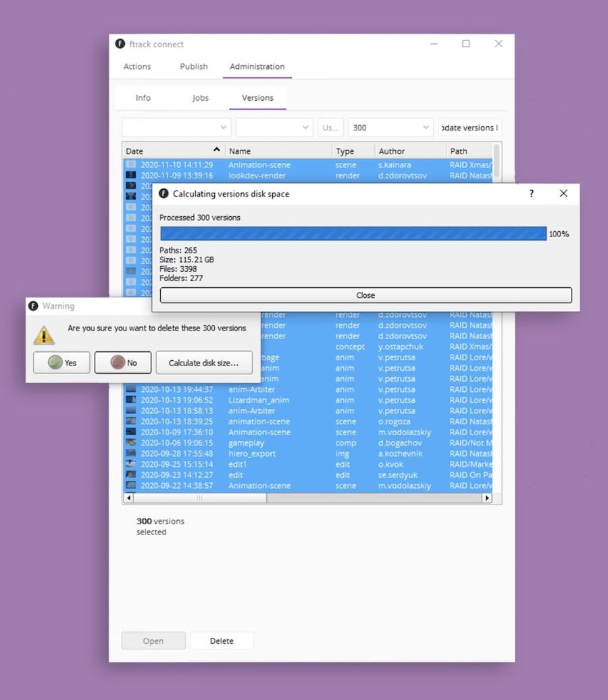Select the edit1 row by o.kvok
This screenshot has width=608, height=700.
[307, 464]
